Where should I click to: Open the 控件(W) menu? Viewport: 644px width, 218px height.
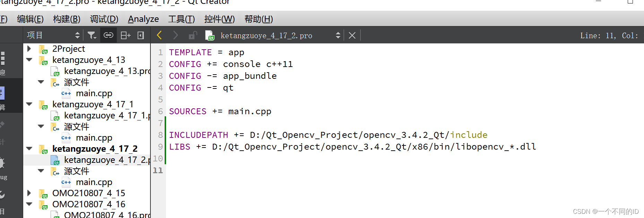(219, 19)
